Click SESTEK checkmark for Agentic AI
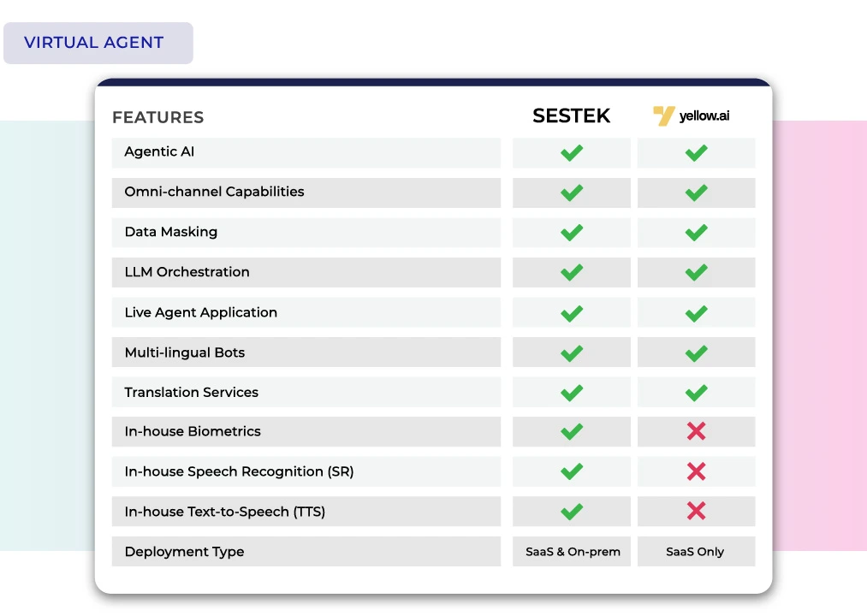This screenshot has width=867, height=616. [572, 152]
